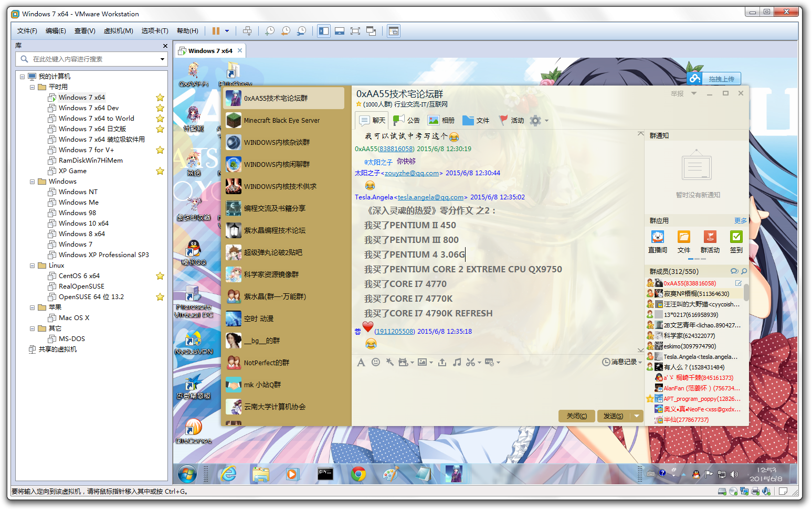
Task: Click the VMware take snapshot icon
Action: [x=270, y=31]
